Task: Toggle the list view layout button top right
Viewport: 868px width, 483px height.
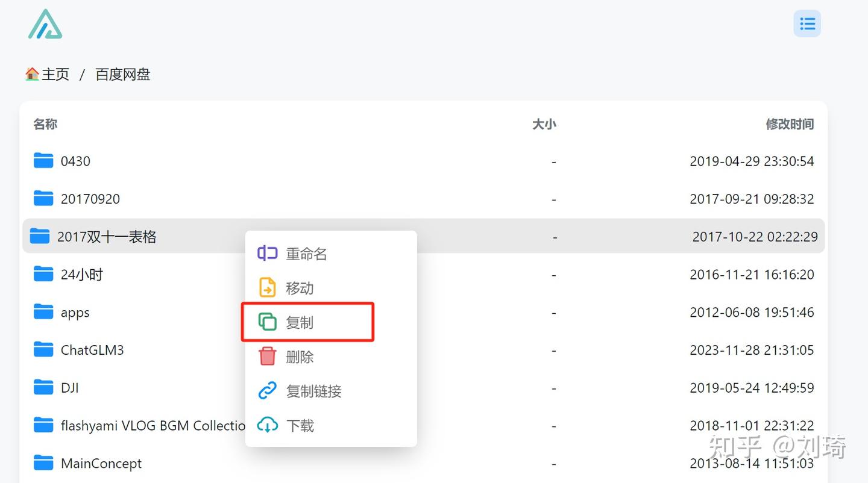Action: pyautogui.click(x=807, y=23)
